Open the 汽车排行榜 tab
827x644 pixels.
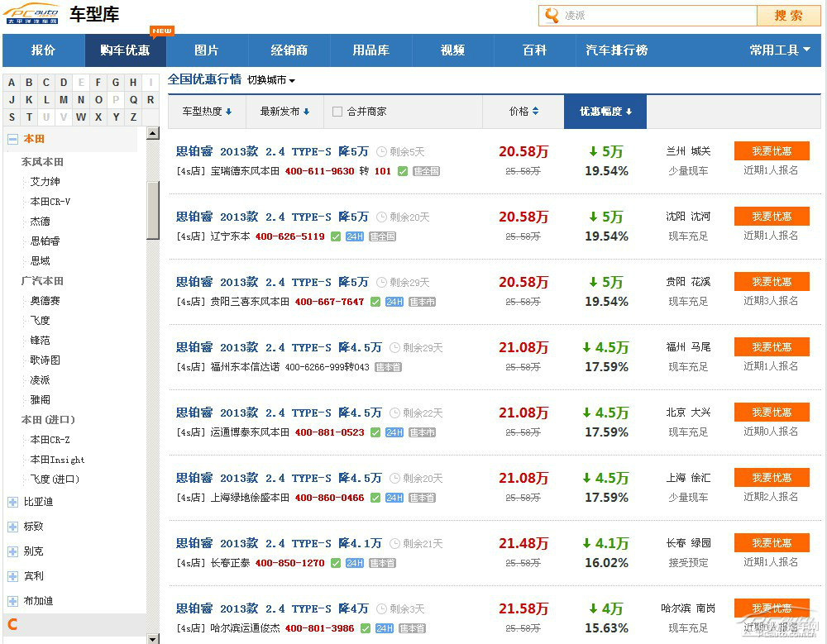coord(617,50)
